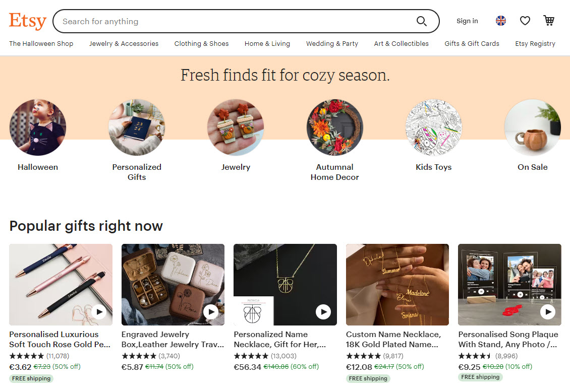Viewport: 570px width, 392px height.
Task: Open the Halloween Shop menu
Action: click(x=41, y=44)
